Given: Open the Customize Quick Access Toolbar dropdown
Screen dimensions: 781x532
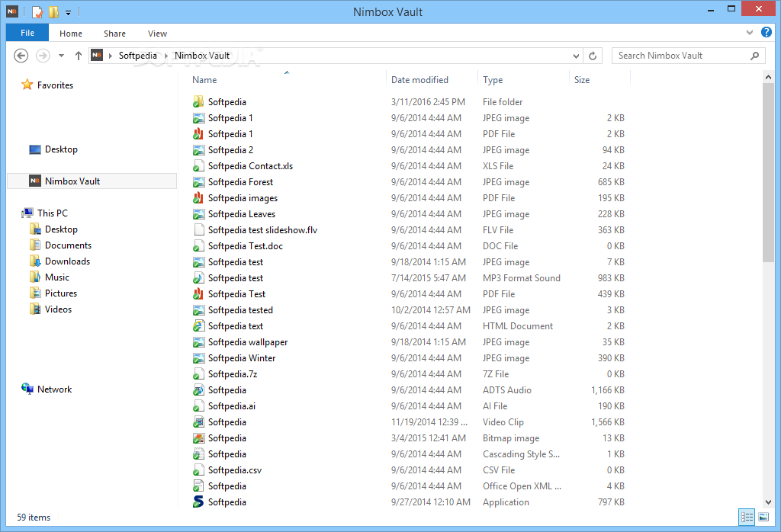Looking at the screenshot, I should [x=68, y=12].
